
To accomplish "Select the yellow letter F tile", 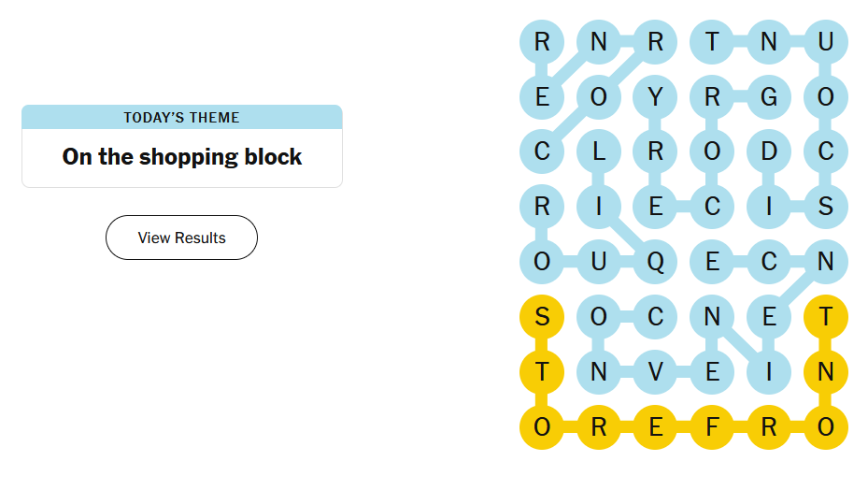I will tap(712, 427).
